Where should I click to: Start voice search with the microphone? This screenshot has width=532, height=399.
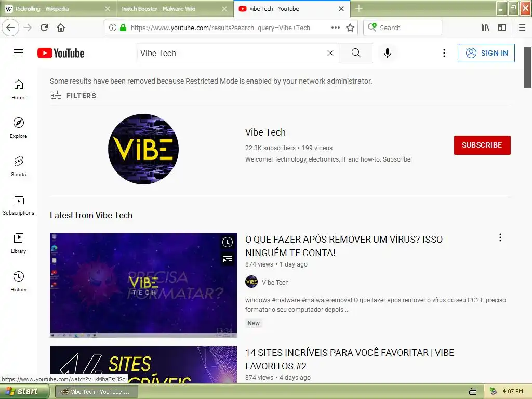[x=388, y=53]
